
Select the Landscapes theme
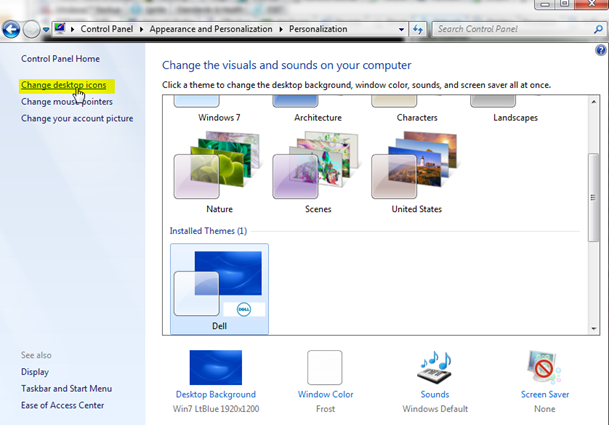click(516, 110)
